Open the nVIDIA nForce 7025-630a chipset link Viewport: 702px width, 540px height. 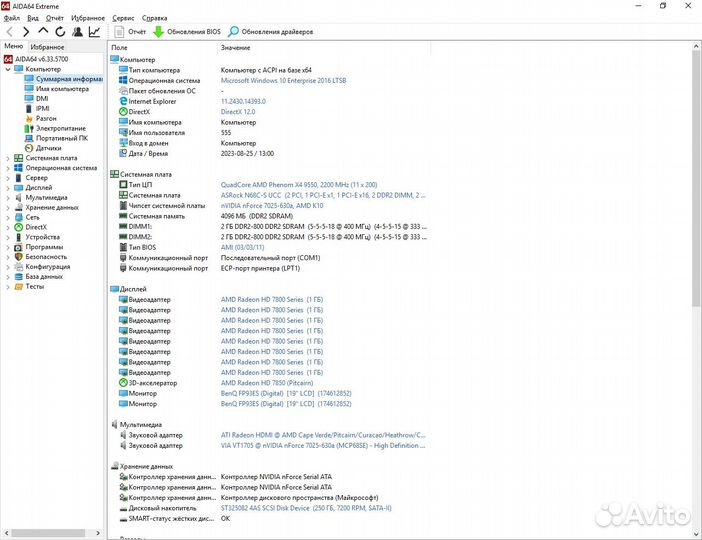(x=272, y=206)
